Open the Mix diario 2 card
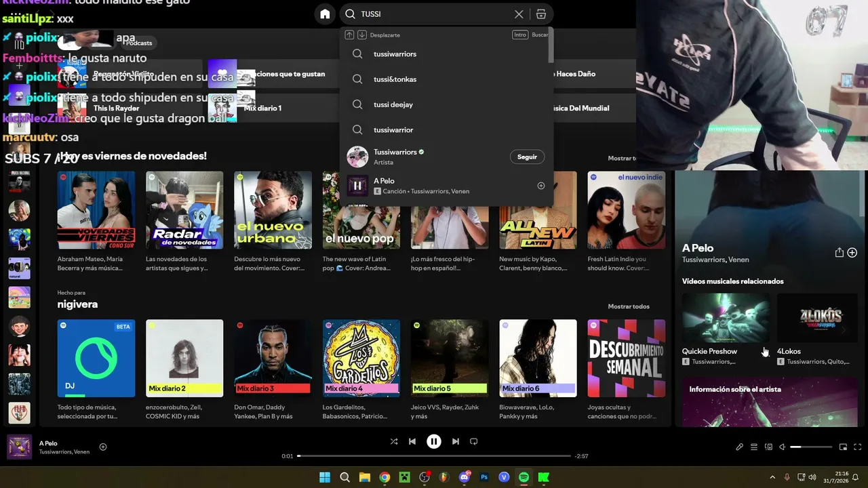The height and width of the screenshot is (488, 868). coord(184,370)
